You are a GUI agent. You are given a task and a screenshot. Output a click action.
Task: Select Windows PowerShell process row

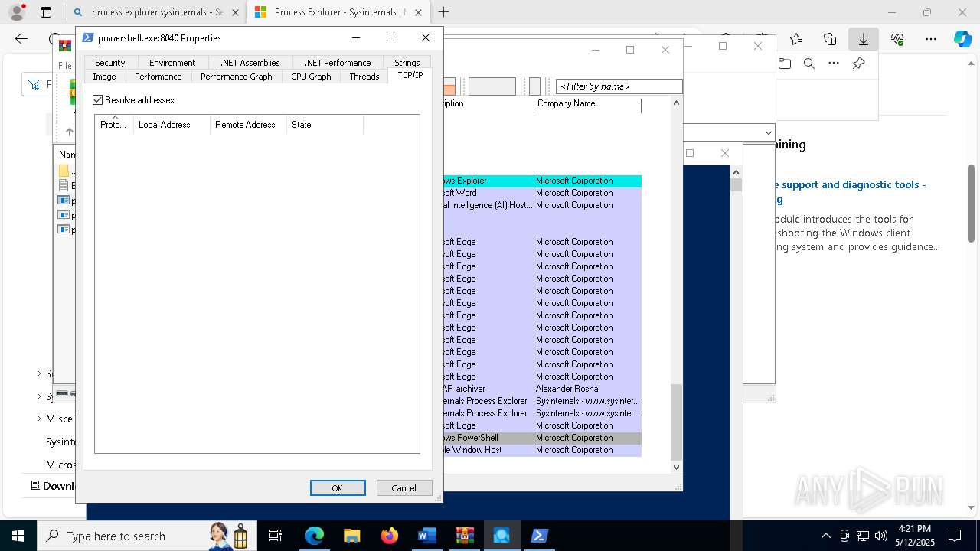coord(542,438)
